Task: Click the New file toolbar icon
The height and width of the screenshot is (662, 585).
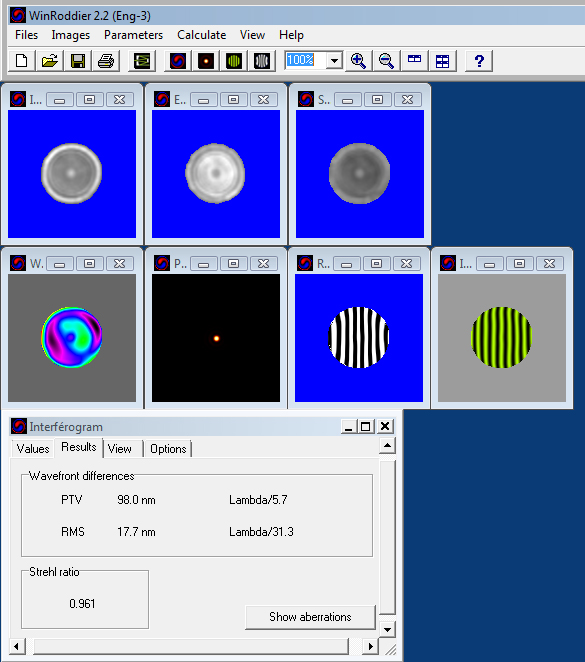Action: (x=22, y=61)
